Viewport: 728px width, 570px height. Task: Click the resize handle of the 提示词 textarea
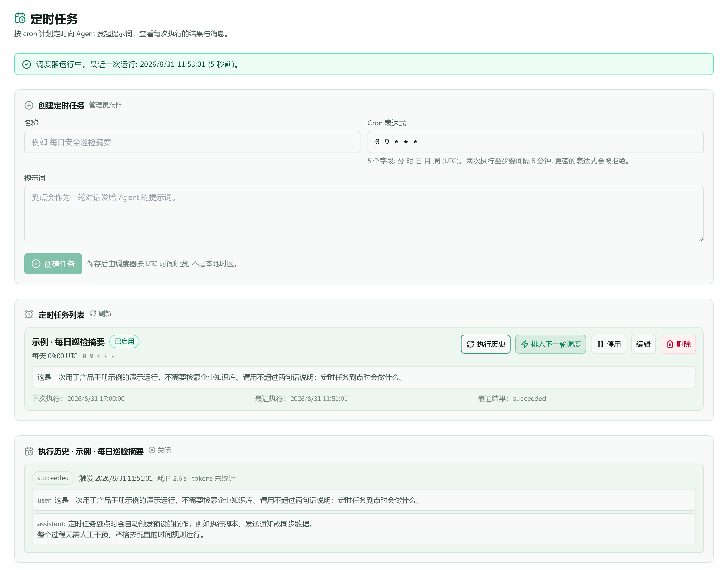pyautogui.click(x=700, y=239)
